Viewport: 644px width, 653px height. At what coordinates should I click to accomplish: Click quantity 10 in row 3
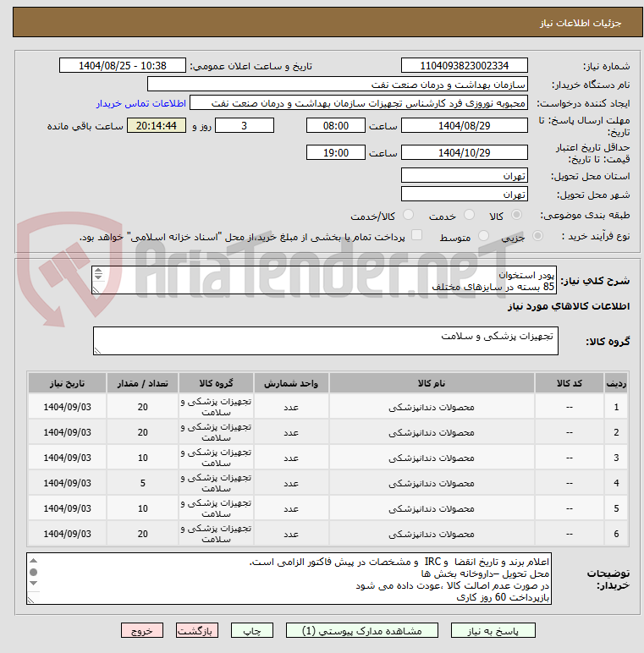142,458
